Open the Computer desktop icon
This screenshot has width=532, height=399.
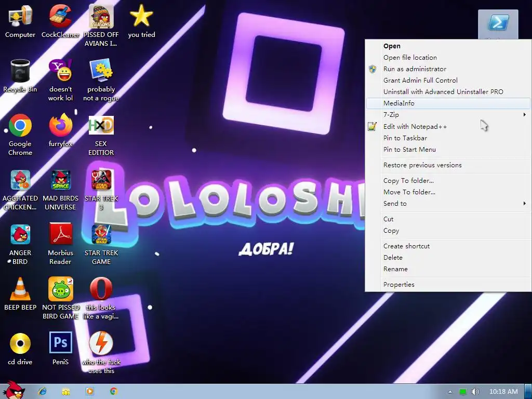20,21
